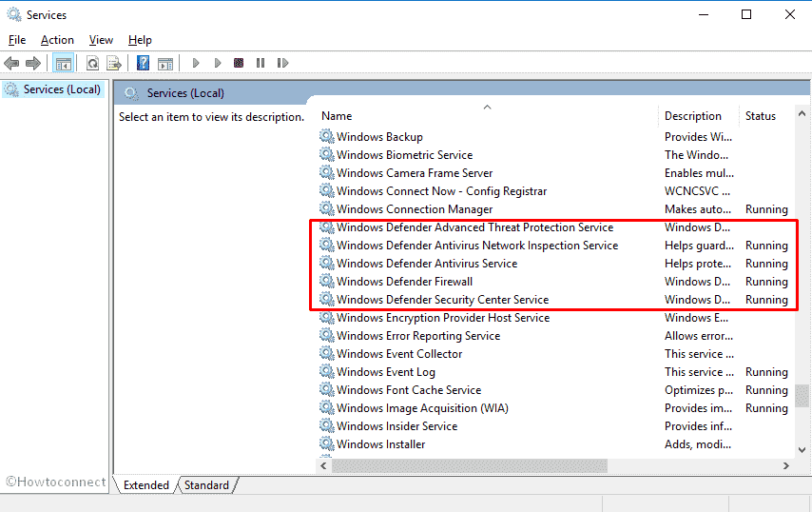Click the Forward arrow toolbar icon
The height and width of the screenshot is (512, 812).
pos(33,63)
